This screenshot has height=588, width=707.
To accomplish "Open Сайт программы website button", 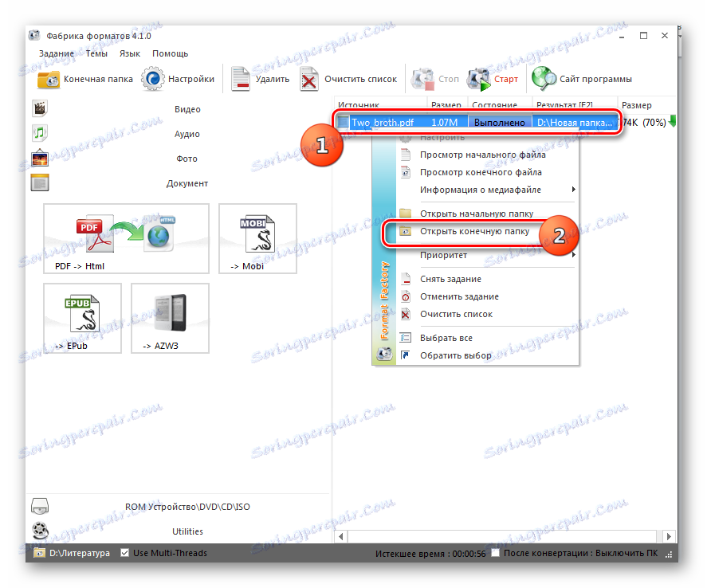I will 582,80.
